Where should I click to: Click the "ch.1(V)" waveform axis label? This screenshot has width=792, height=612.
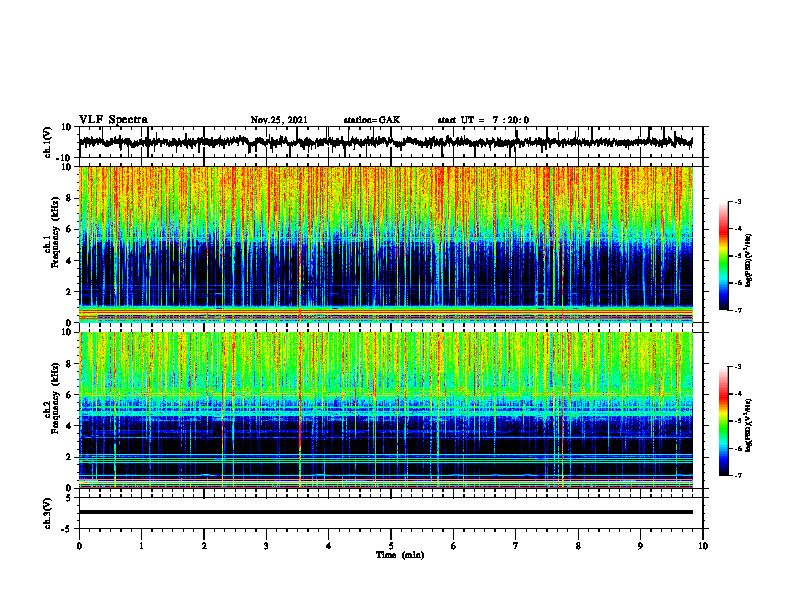coord(48,142)
